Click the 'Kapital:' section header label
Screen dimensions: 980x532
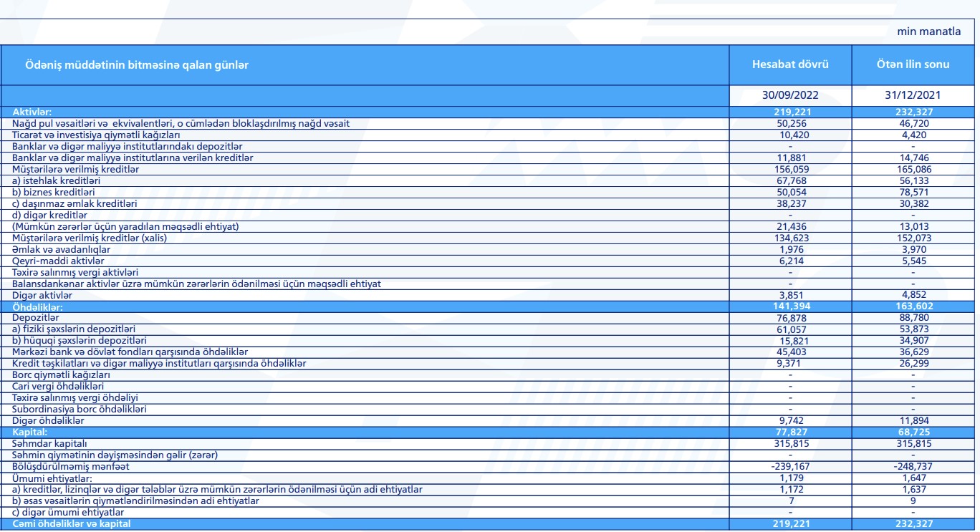30,433
